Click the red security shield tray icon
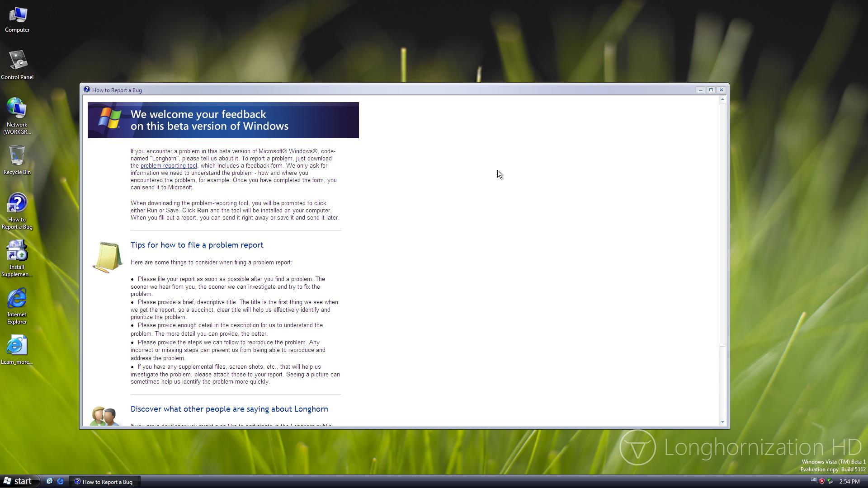 tap(822, 481)
